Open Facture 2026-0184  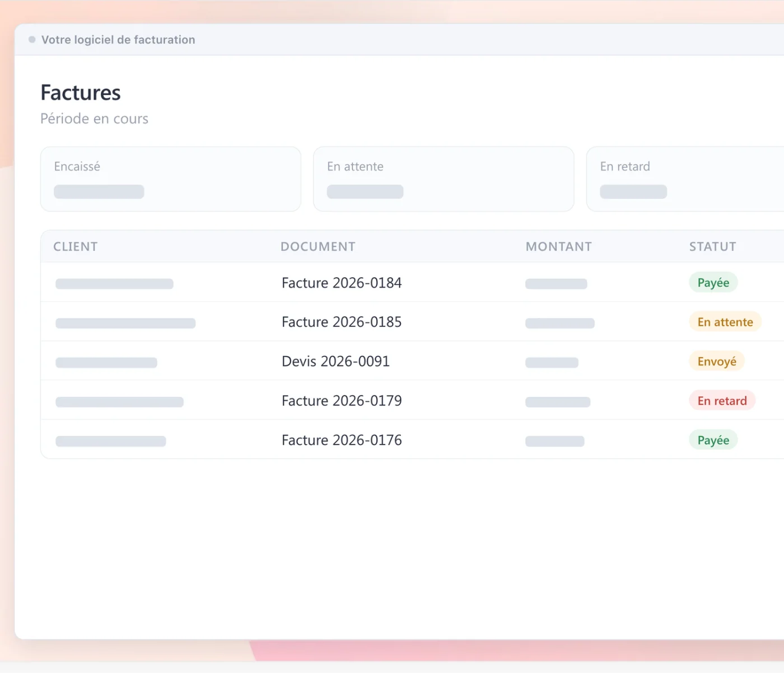point(342,283)
